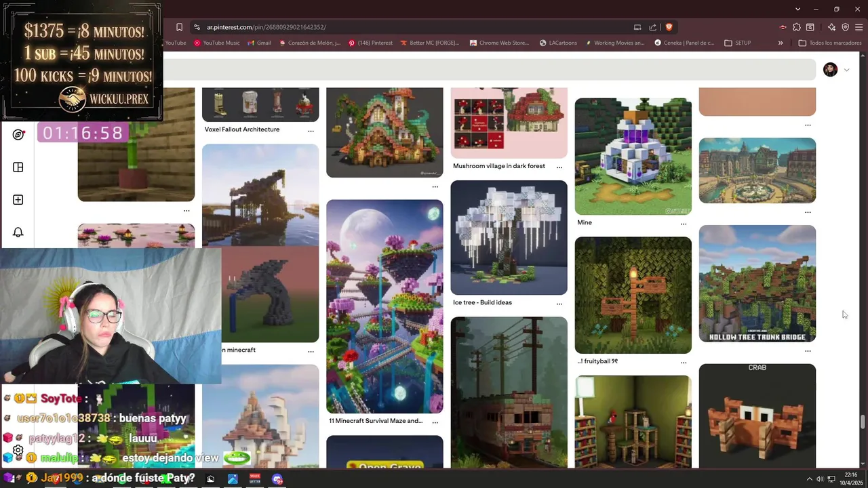The width and height of the screenshot is (868, 488).
Task: Open the Pinterest Explore compass icon in the sidebar
Action: click(18, 134)
